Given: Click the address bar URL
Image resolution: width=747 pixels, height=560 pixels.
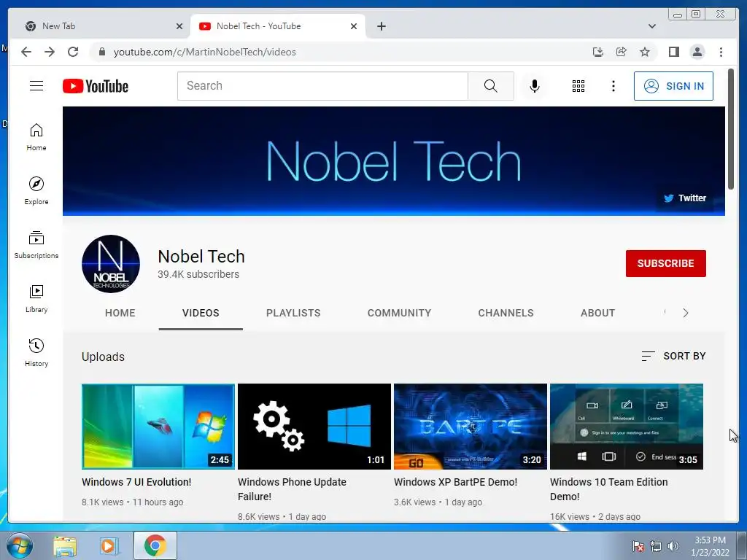Looking at the screenshot, I should click(x=204, y=52).
